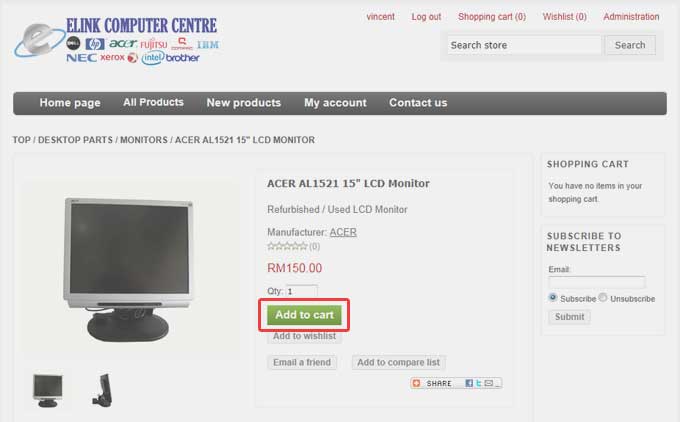Go to the New products page

pyautogui.click(x=244, y=103)
